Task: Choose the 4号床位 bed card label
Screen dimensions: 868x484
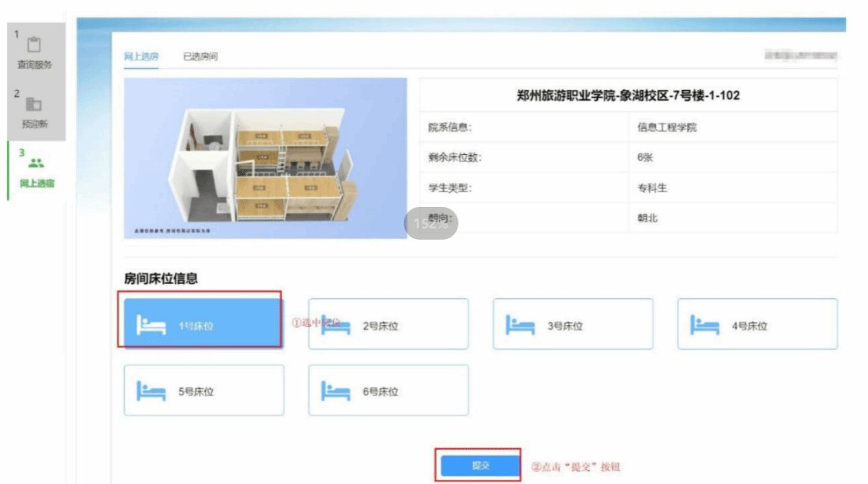Action: pos(749,326)
